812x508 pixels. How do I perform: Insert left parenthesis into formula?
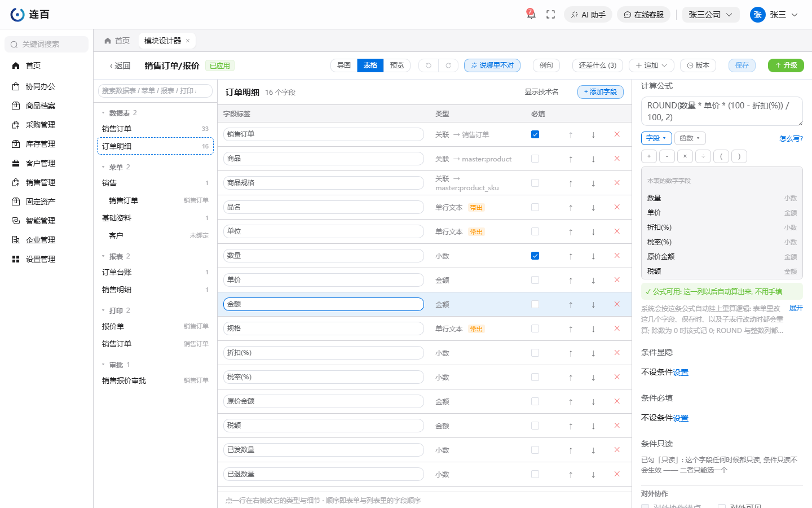[721, 156]
